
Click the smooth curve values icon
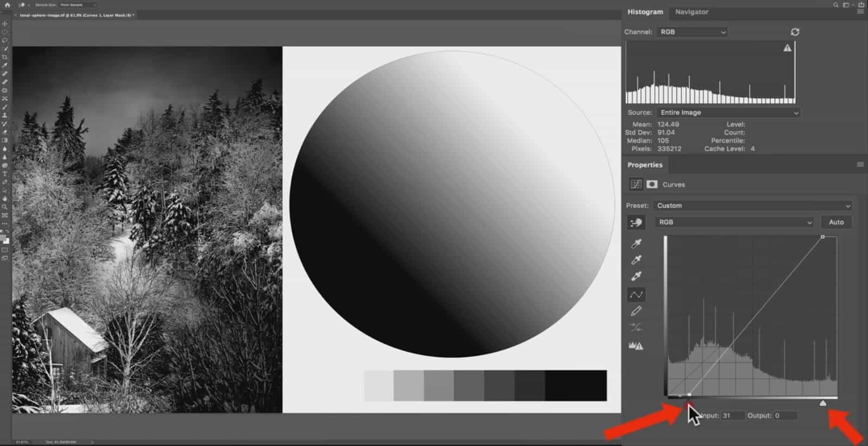tap(636, 327)
